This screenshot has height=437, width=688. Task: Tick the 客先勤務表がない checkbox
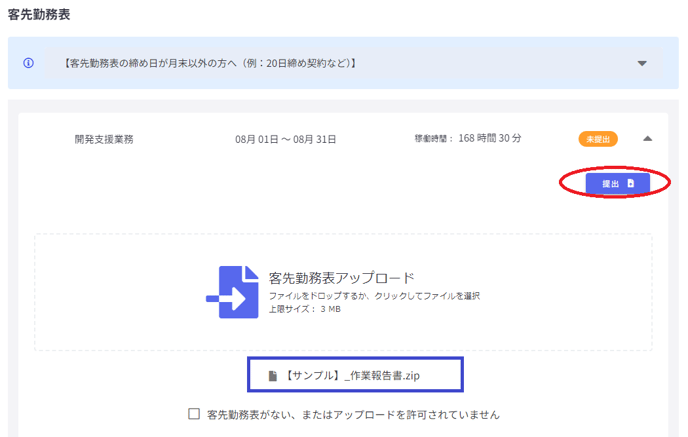point(194,413)
